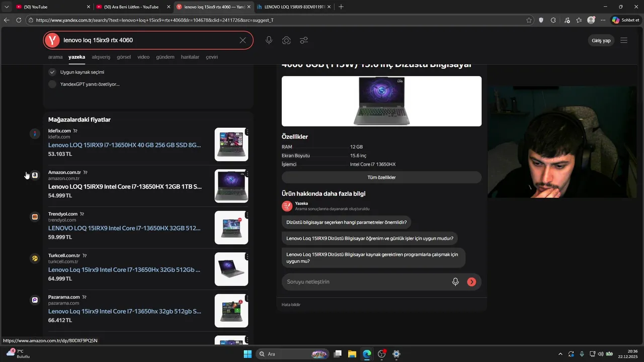
Task: Show hidden system tray icons
Action: pos(560,354)
